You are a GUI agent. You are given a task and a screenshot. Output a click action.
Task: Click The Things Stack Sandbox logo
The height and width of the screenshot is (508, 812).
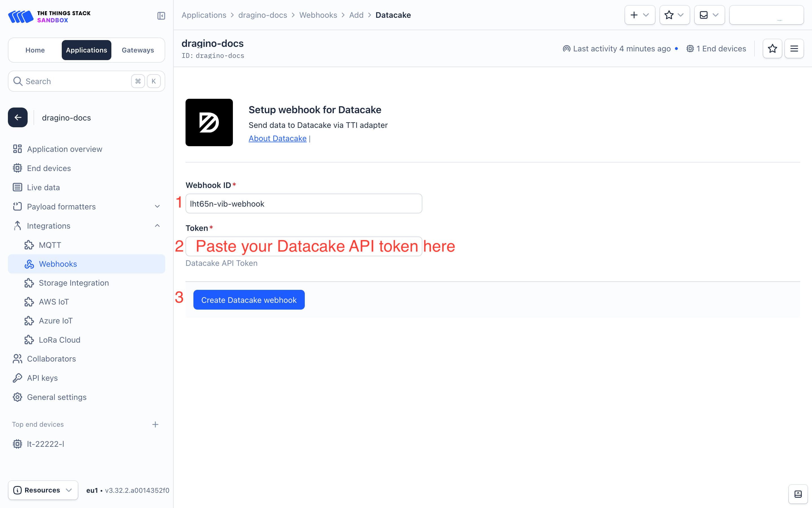pyautogui.click(x=49, y=16)
